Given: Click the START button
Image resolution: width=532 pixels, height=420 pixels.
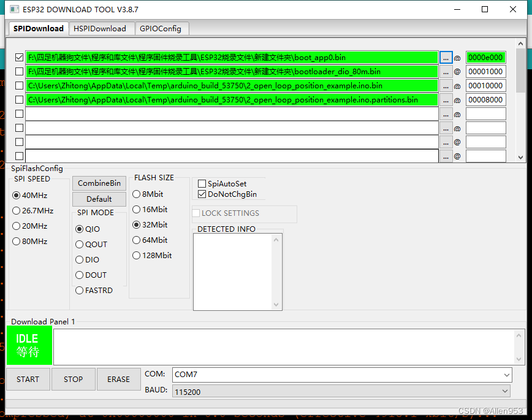Looking at the screenshot, I should [28, 380].
